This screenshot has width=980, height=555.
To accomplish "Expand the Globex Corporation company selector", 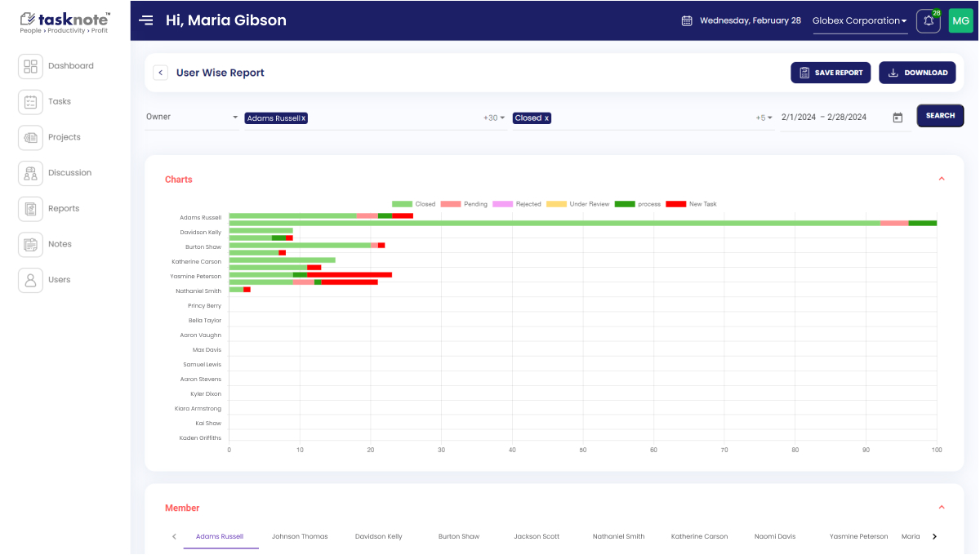I will [859, 21].
